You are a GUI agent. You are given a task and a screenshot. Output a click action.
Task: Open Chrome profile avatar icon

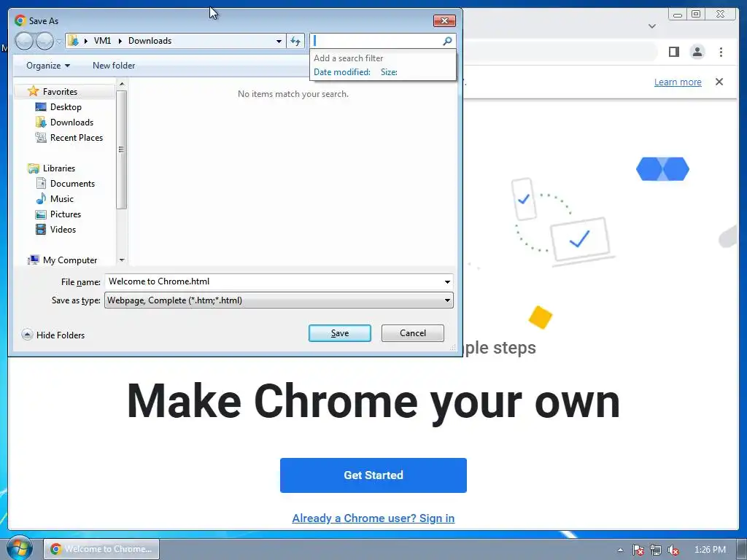point(697,52)
